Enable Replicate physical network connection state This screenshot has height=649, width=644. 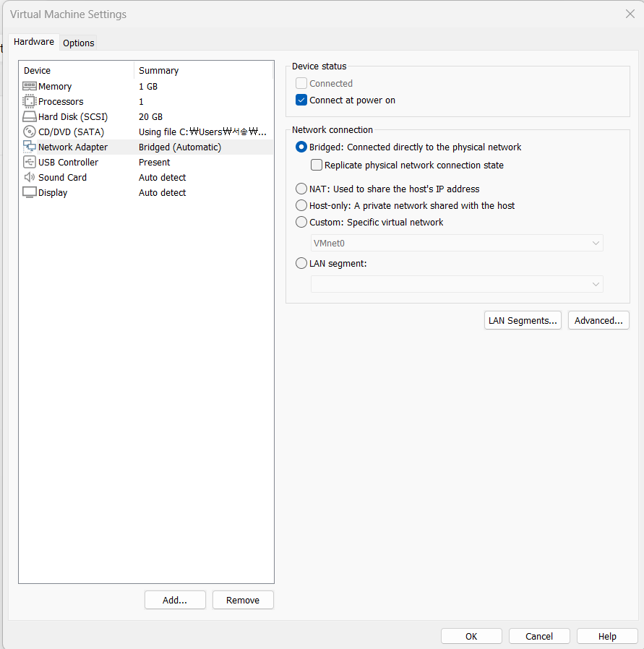click(x=317, y=166)
